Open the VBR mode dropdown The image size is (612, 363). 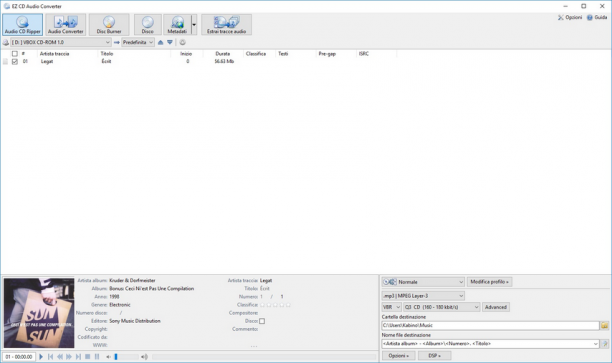(391, 307)
